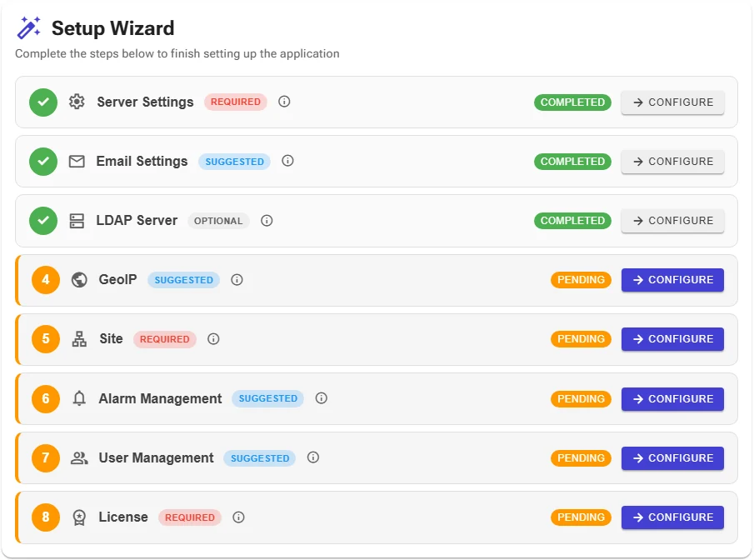Start configuring the Site step

coord(672,338)
